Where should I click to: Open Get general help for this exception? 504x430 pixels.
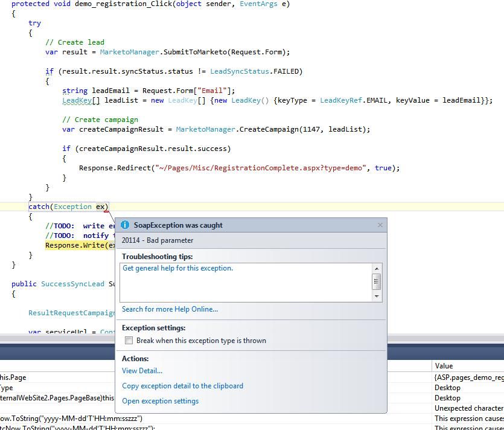[177, 268]
